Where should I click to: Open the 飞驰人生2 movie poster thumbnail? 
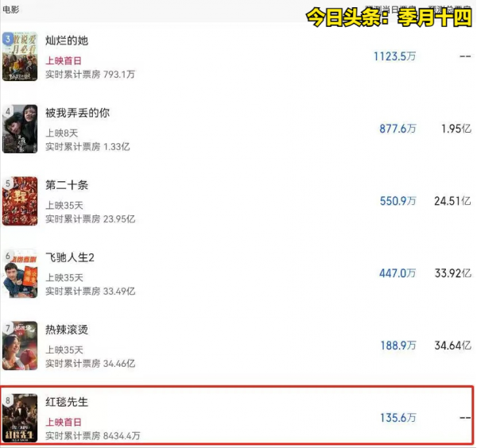click(20, 273)
